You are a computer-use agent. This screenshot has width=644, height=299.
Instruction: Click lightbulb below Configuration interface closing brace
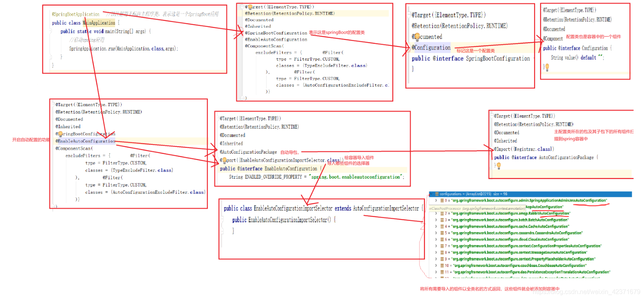pyautogui.click(x=547, y=67)
